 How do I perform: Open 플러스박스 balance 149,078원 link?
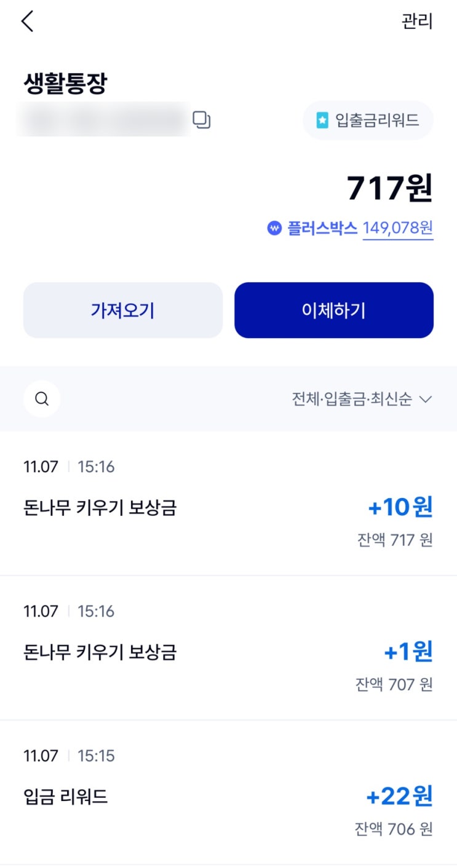point(398,229)
